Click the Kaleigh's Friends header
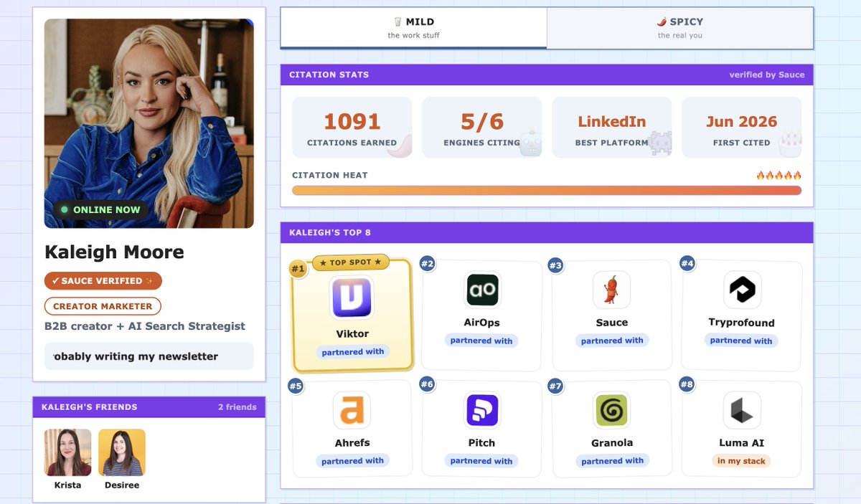Image resolution: width=861 pixels, height=504 pixels. click(x=149, y=407)
